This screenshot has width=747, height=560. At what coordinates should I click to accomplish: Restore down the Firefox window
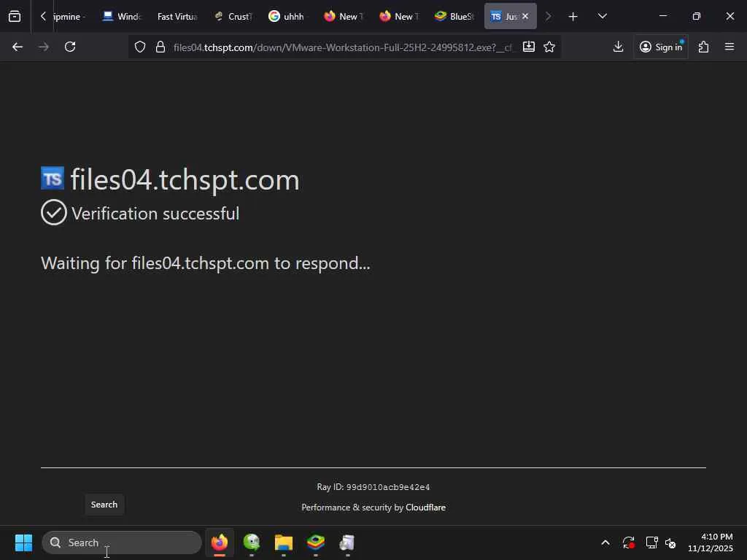(696, 16)
